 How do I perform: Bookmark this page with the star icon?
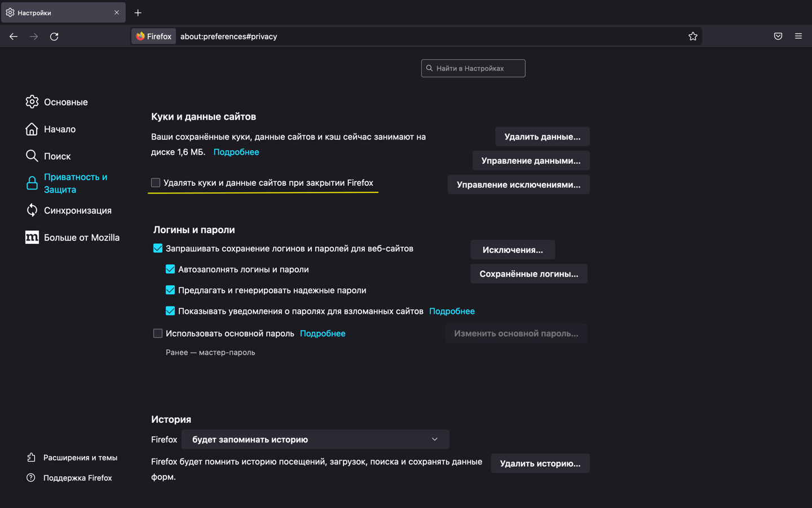(x=693, y=36)
